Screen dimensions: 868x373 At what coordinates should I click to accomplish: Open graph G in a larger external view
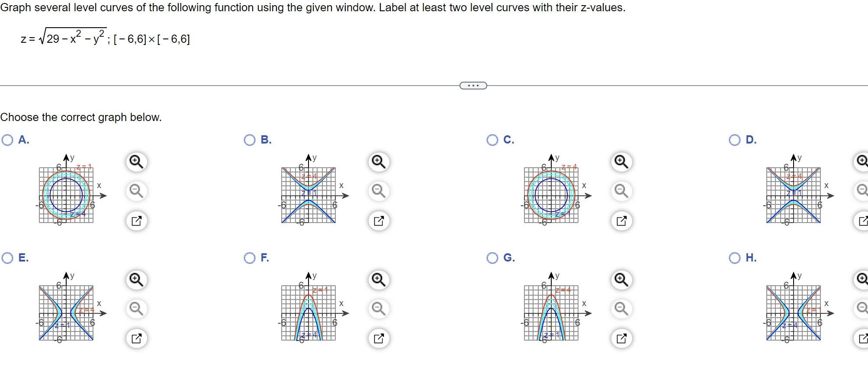click(x=622, y=339)
